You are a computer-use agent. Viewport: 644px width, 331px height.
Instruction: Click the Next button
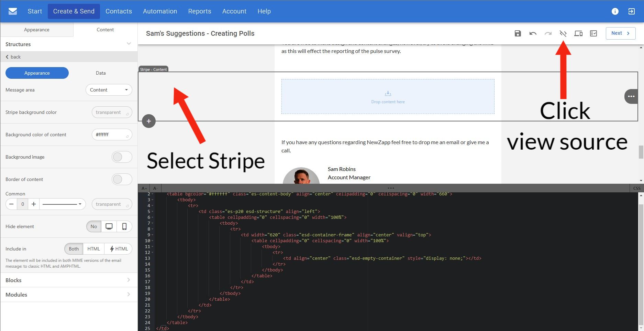pyautogui.click(x=620, y=33)
